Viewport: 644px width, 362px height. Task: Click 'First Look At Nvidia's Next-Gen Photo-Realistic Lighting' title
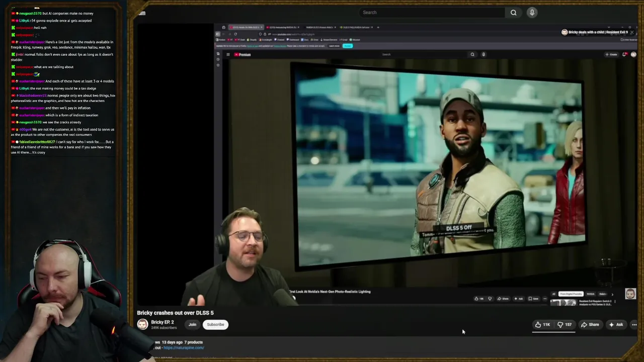tap(330, 292)
